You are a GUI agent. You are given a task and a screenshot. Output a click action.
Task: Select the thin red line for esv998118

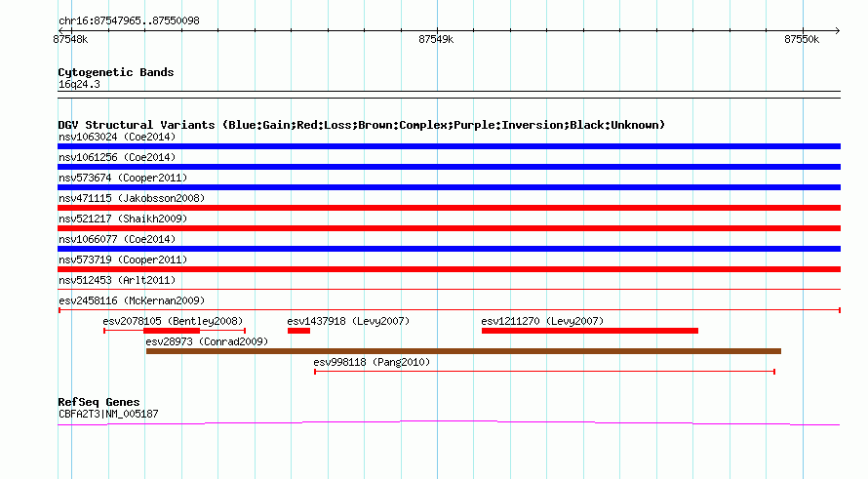pyautogui.click(x=545, y=372)
